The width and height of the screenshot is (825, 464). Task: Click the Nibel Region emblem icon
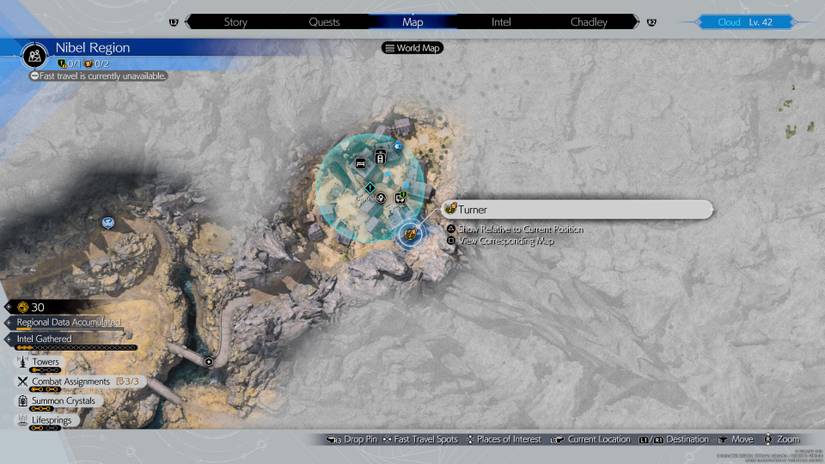(34, 57)
